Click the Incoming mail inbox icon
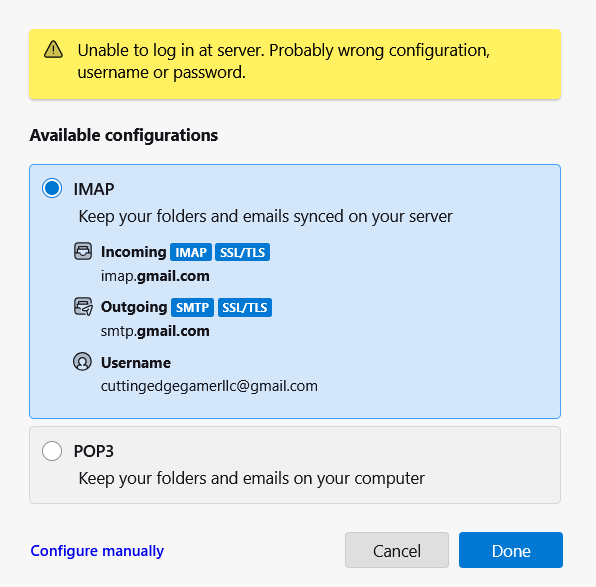 click(x=83, y=251)
